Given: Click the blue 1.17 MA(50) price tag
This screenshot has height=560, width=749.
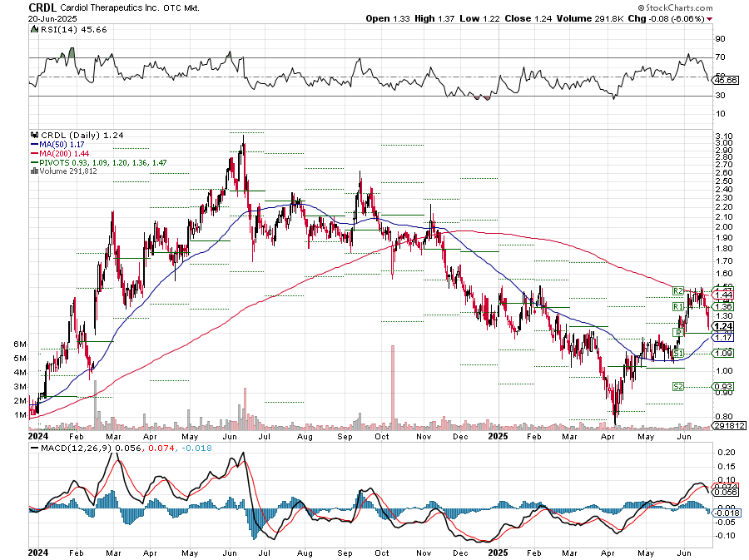Looking at the screenshot, I should click(x=724, y=338).
